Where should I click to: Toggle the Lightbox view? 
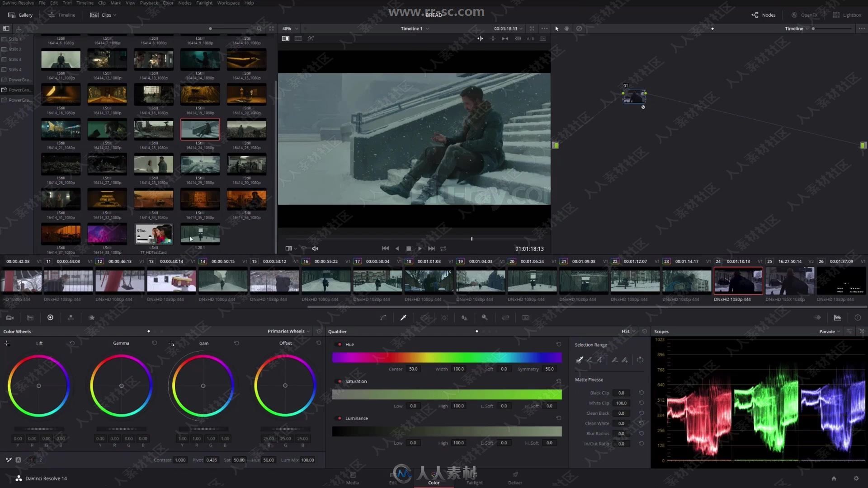[847, 15]
